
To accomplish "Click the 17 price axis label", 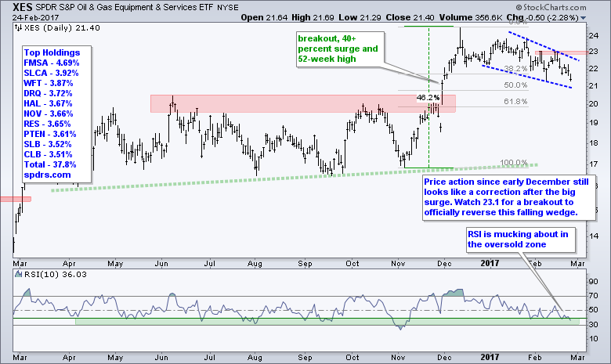I will pos(594,164).
